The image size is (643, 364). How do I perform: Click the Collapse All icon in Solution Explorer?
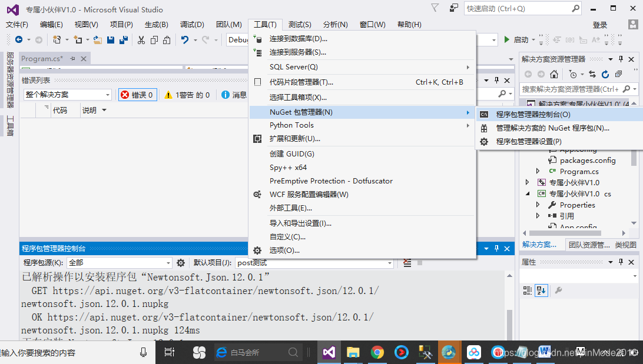[618, 74]
